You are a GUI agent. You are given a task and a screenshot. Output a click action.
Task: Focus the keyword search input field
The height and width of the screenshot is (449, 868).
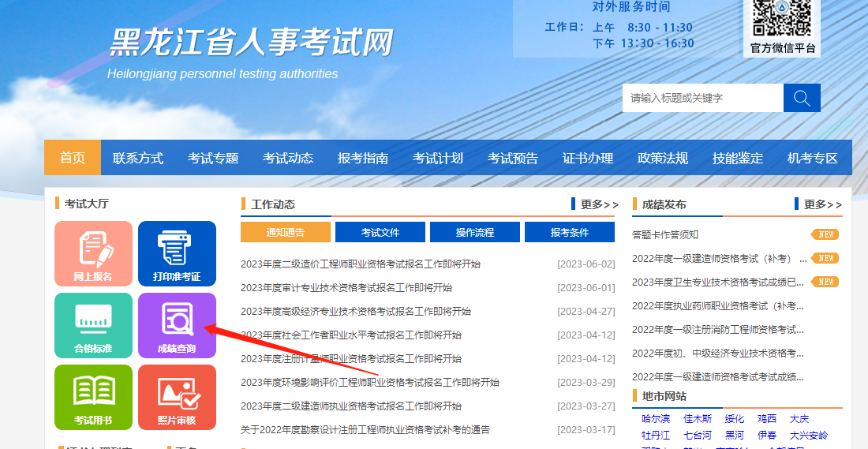[702, 98]
